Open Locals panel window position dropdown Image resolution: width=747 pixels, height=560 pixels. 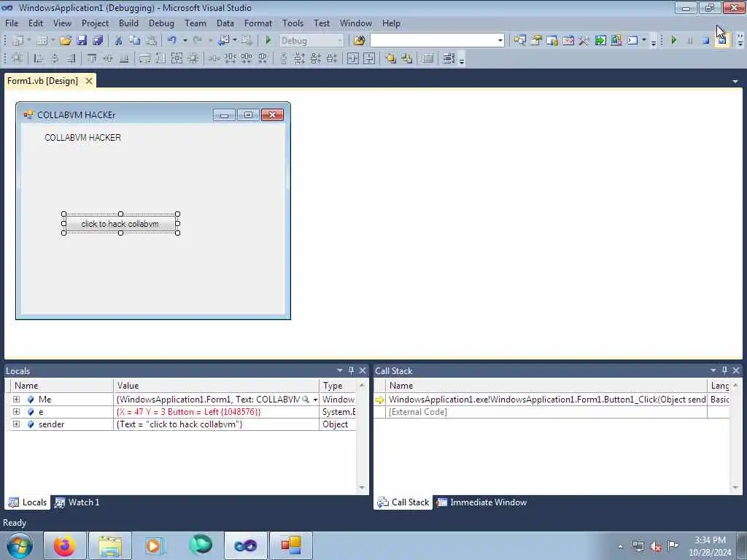(x=340, y=370)
